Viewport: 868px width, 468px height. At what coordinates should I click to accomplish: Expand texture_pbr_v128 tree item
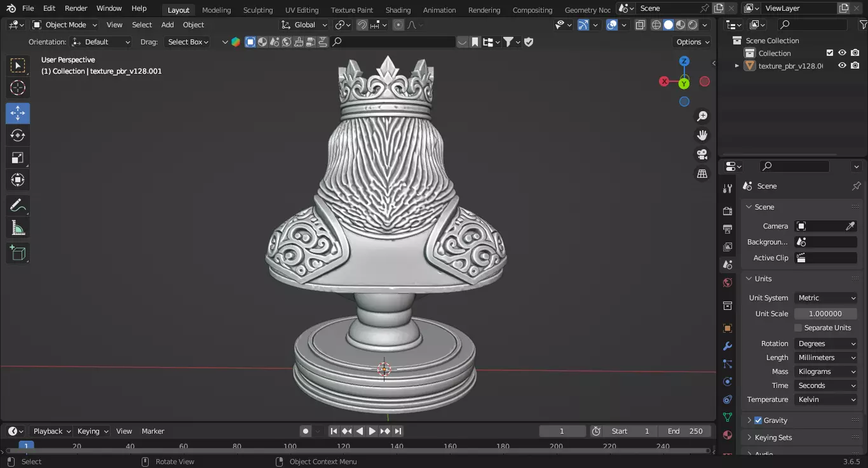tap(737, 65)
